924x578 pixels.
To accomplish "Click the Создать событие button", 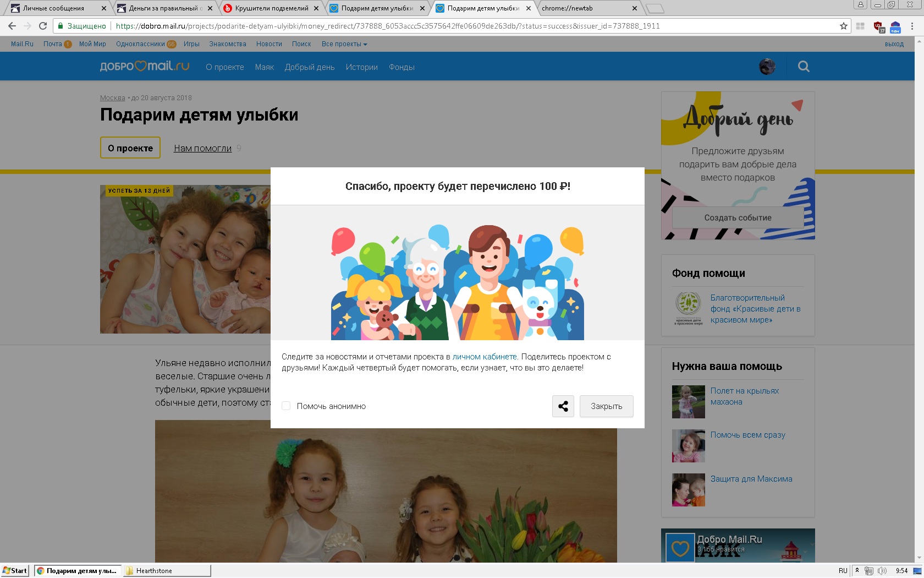I will pos(738,218).
